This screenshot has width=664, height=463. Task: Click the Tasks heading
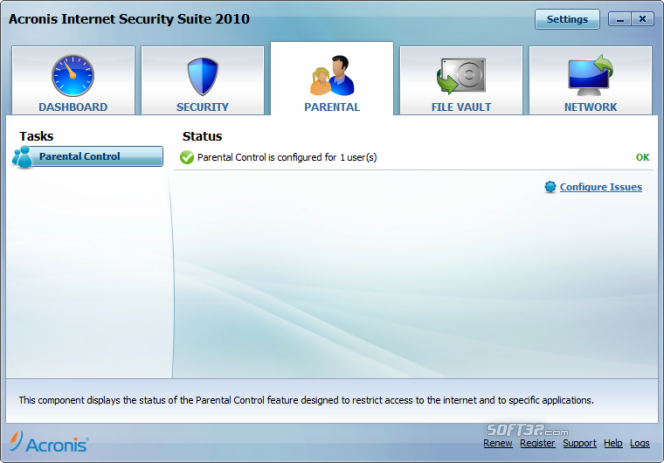point(36,136)
